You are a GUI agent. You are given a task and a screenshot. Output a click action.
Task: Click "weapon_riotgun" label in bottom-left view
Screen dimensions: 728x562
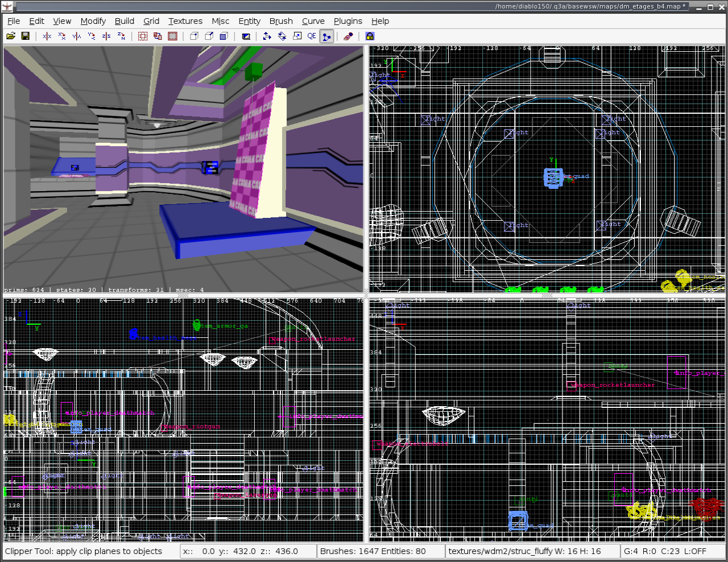click(192, 426)
